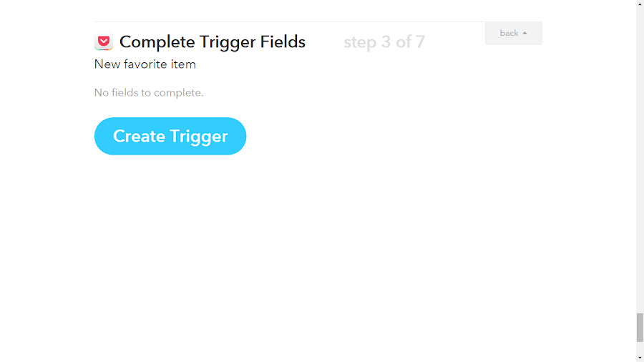Click the step 3 of 7 indicator
This screenshot has width=644, height=362.
click(x=384, y=42)
